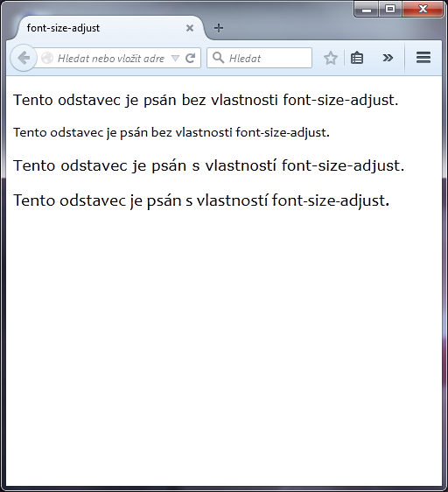Viewport: 448px width, 492px height.
Task: Show bookmarks list icon
Action: click(357, 58)
